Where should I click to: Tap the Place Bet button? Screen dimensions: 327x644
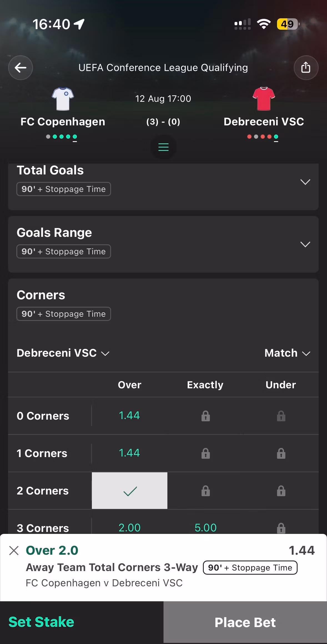click(x=245, y=622)
